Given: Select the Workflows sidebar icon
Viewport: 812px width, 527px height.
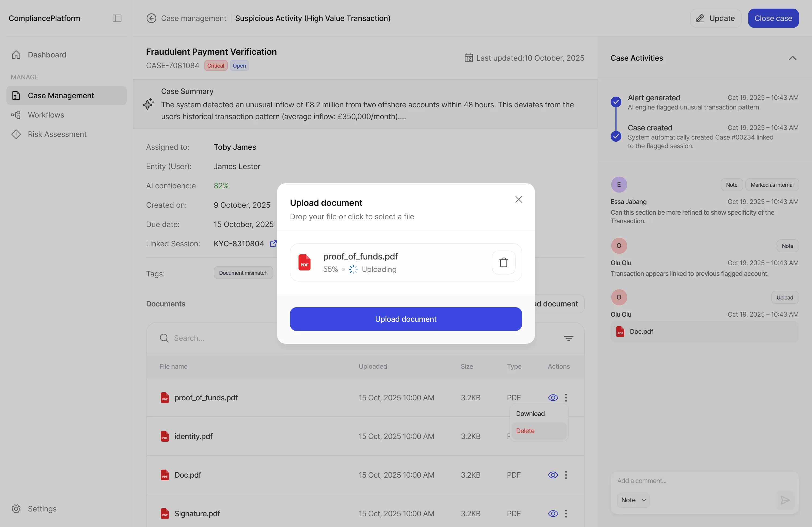Looking at the screenshot, I should pyautogui.click(x=16, y=115).
